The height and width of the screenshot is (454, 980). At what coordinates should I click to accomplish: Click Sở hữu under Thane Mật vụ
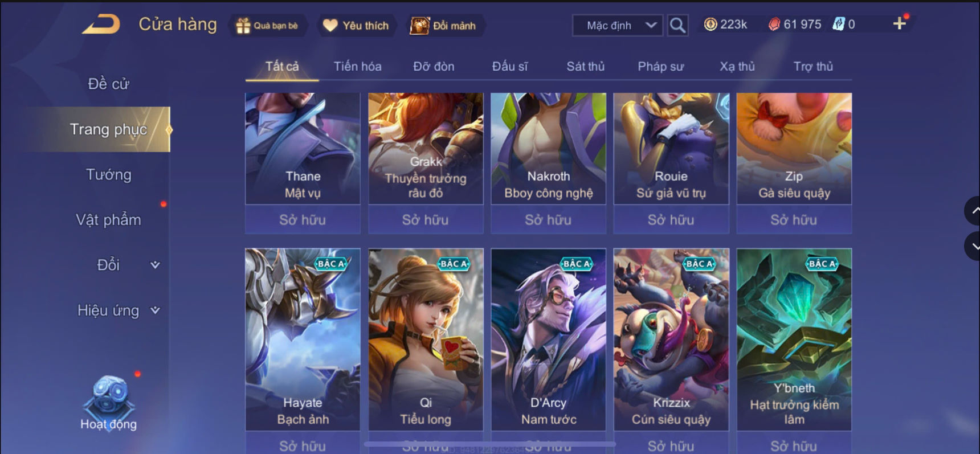pos(303,220)
